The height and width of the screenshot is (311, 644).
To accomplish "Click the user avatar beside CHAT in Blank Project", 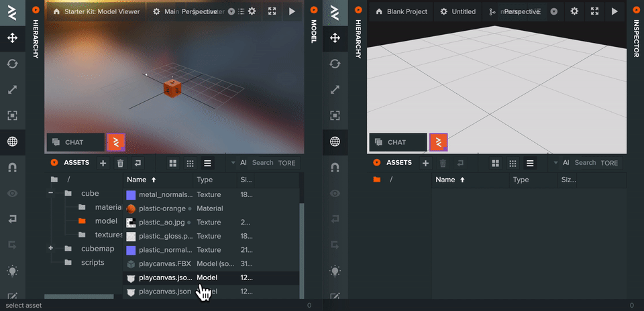I will 439,142.
